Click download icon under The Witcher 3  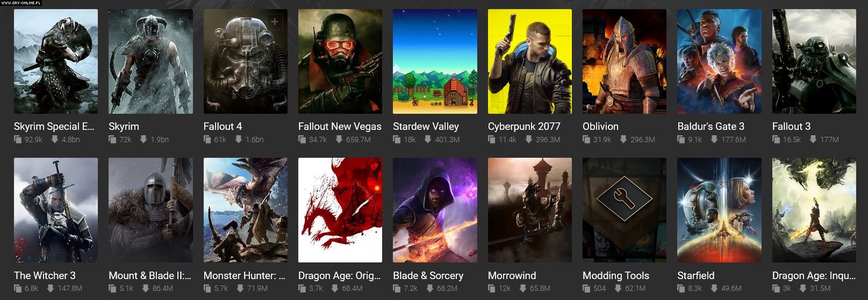click(x=50, y=289)
